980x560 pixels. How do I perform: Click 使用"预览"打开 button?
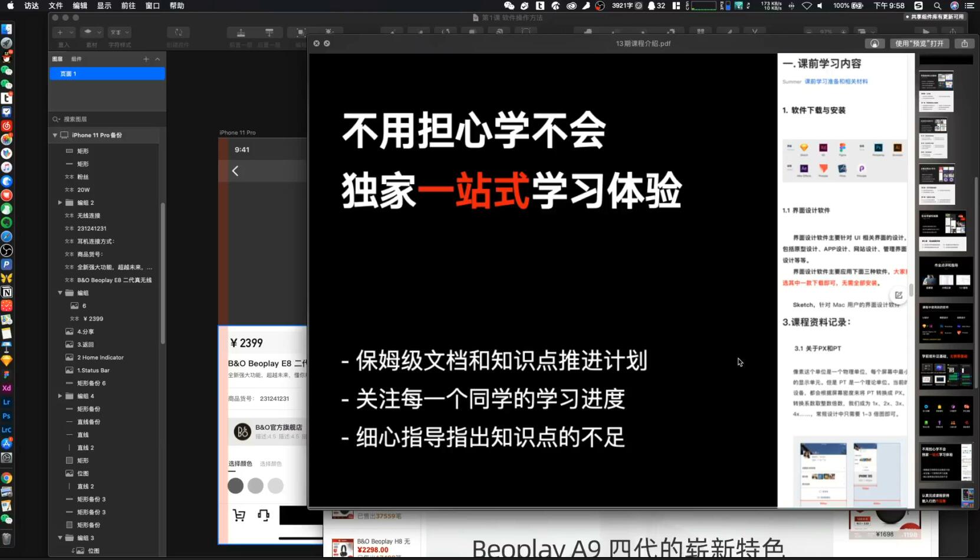click(x=919, y=43)
